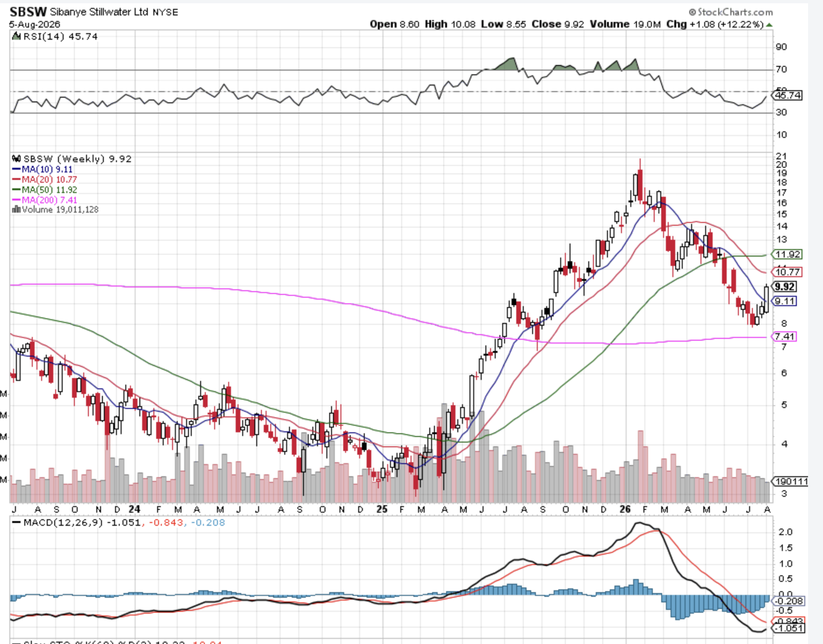
Task: Click the blue -0.208 histogram value in MACD legend
Action: [207, 522]
